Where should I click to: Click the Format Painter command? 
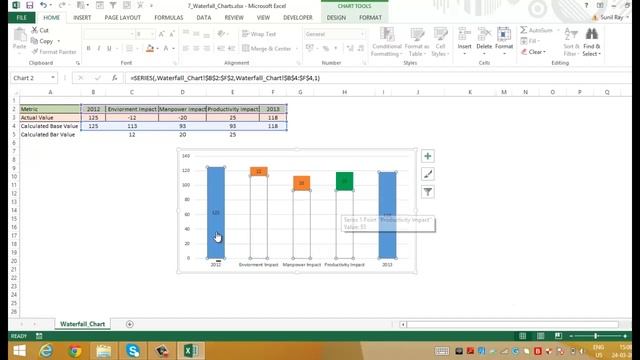click(54, 52)
